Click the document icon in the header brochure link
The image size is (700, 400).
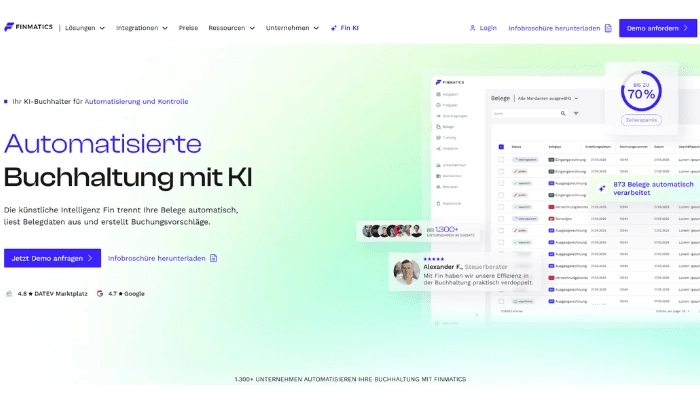point(608,28)
